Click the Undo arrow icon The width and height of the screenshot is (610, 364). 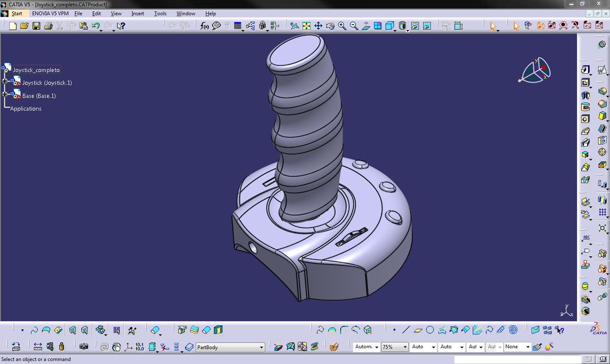(x=96, y=26)
